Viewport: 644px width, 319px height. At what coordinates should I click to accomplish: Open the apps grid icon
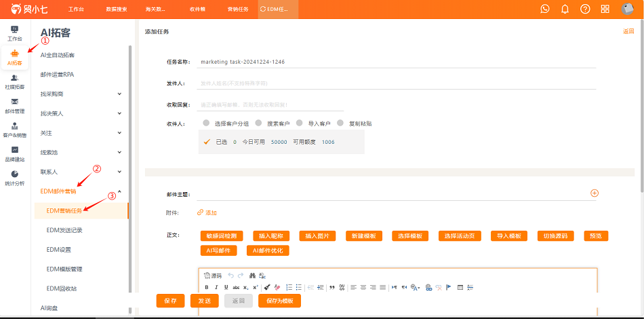[x=605, y=9]
